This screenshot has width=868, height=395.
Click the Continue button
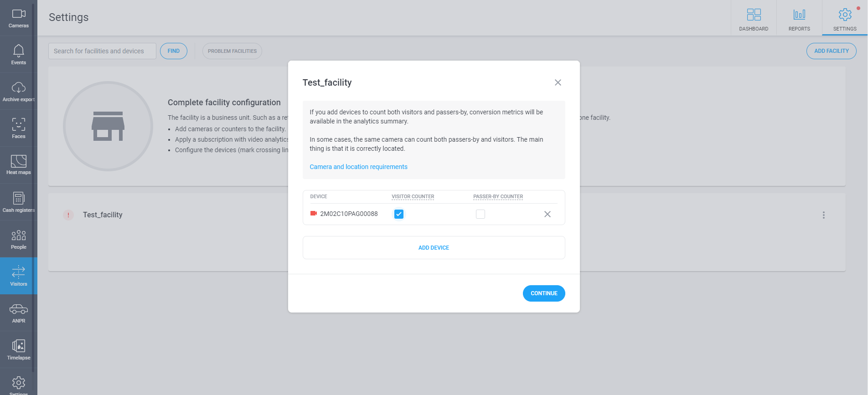click(544, 293)
